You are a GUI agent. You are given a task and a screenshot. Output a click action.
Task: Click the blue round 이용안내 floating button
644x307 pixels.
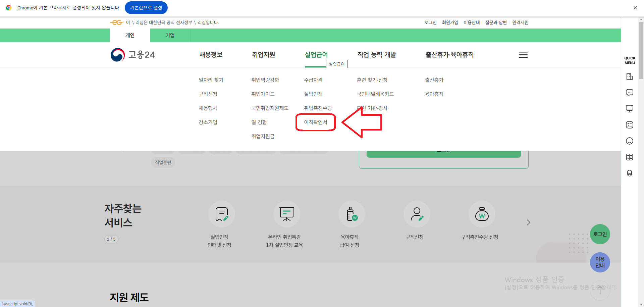pyautogui.click(x=600, y=262)
